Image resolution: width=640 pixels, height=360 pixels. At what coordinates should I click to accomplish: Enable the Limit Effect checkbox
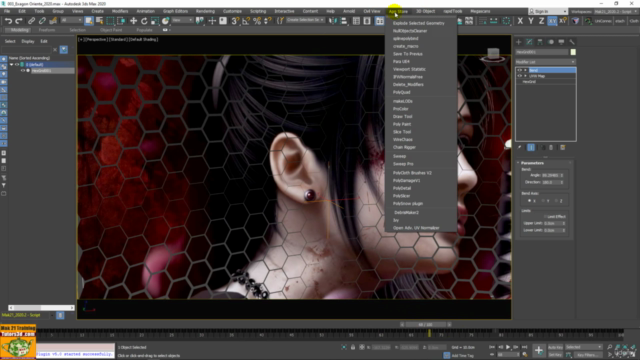[x=545, y=216]
